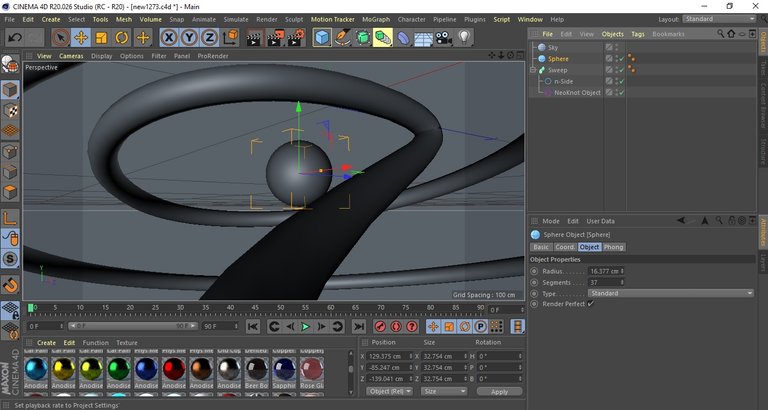The height and width of the screenshot is (410, 768).
Task: Toggle Render Perfect checkbox
Action: coord(591,304)
